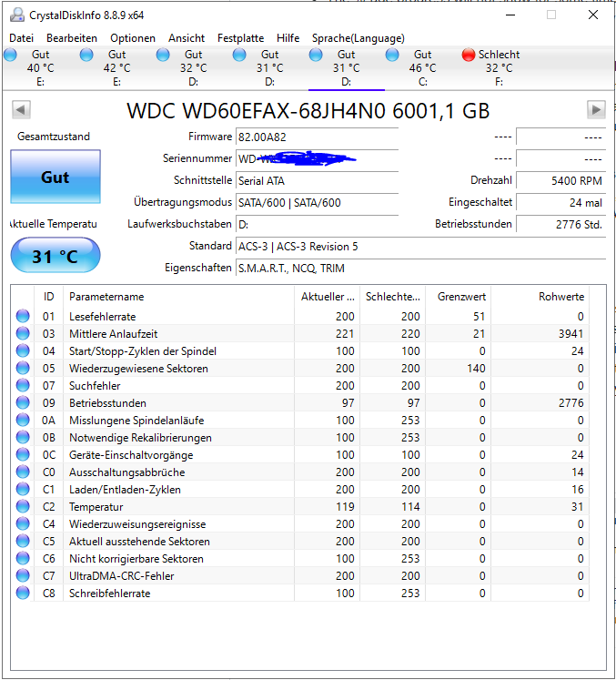The height and width of the screenshot is (680, 616).
Task: Click status orb of Schreibfehlerrate row
Action: (x=23, y=593)
